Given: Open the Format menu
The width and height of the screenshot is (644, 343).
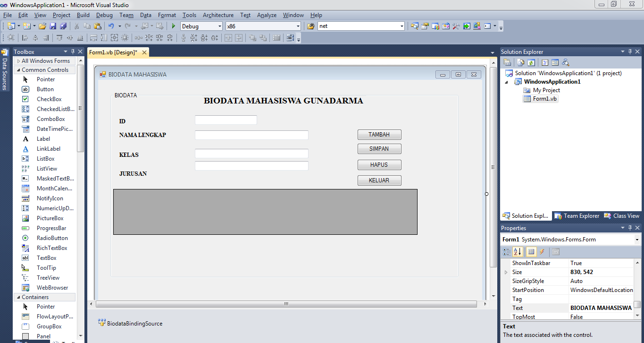Looking at the screenshot, I should click(167, 15).
